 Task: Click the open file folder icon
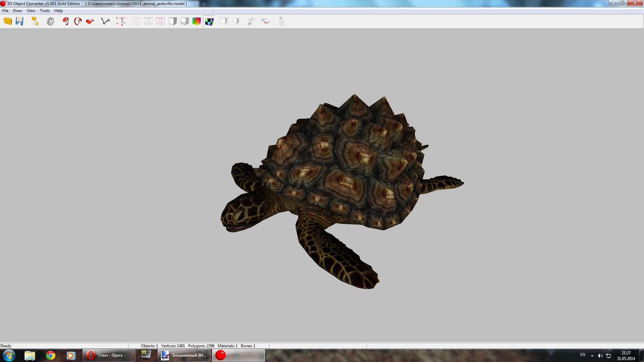tap(7, 21)
